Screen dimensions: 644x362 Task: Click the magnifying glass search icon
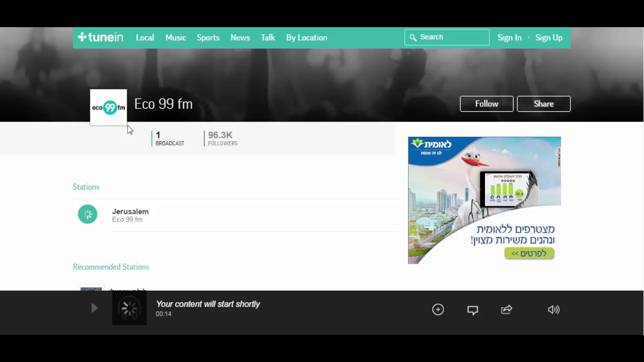413,38
